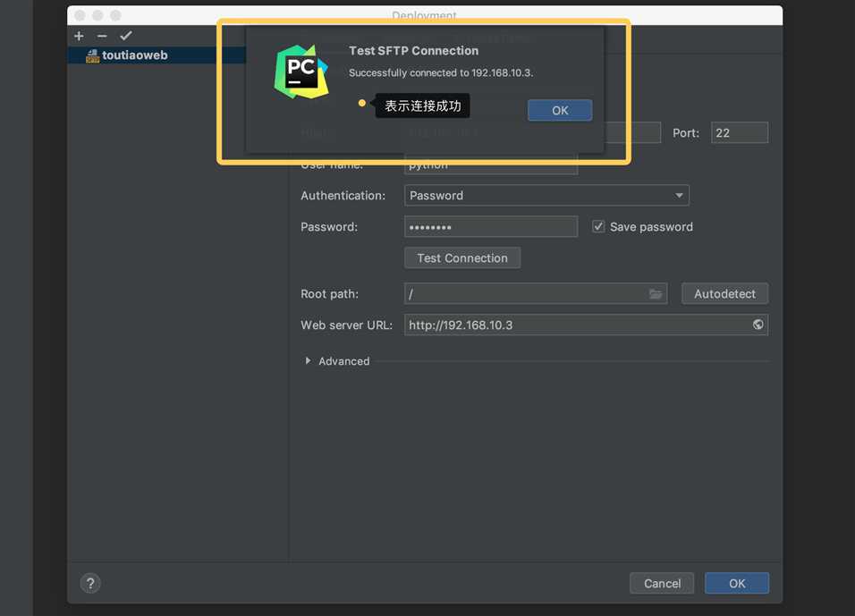Remove selected server with minus icon
The image size is (855, 616).
coord(102,36)
